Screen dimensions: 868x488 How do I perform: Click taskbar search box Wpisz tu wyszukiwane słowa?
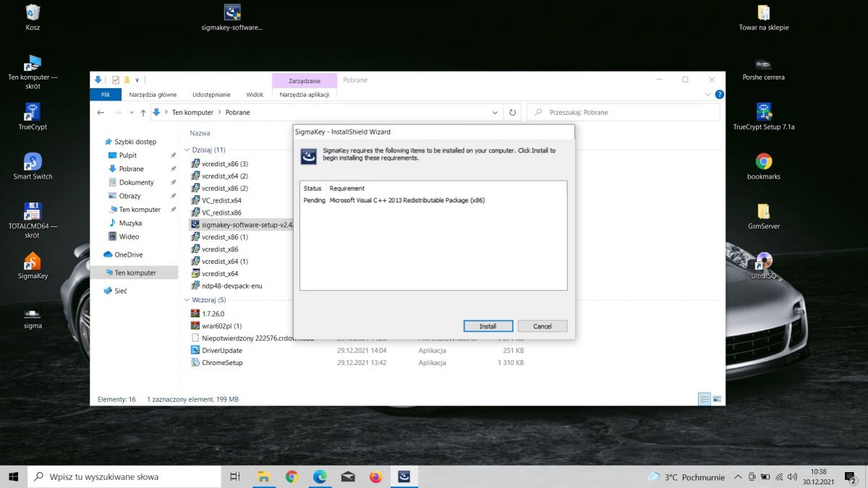(124, 476)
